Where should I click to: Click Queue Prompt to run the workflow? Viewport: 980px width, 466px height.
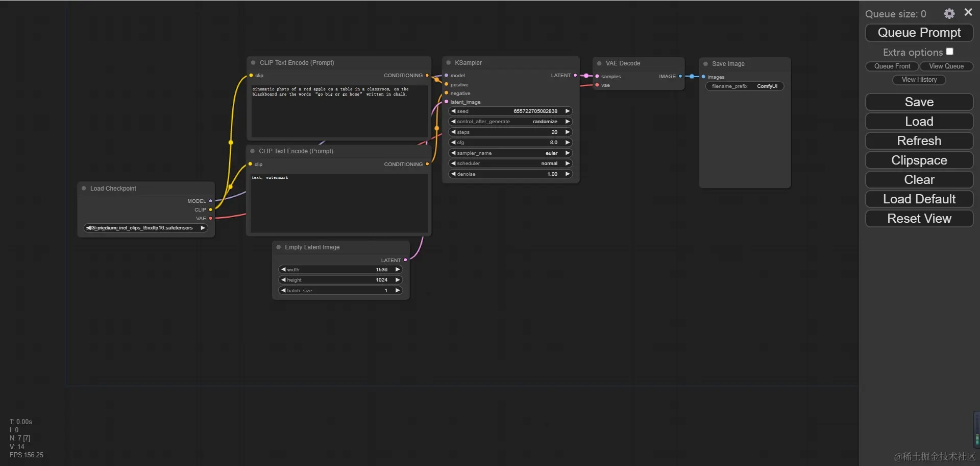(x=919, y=33)
